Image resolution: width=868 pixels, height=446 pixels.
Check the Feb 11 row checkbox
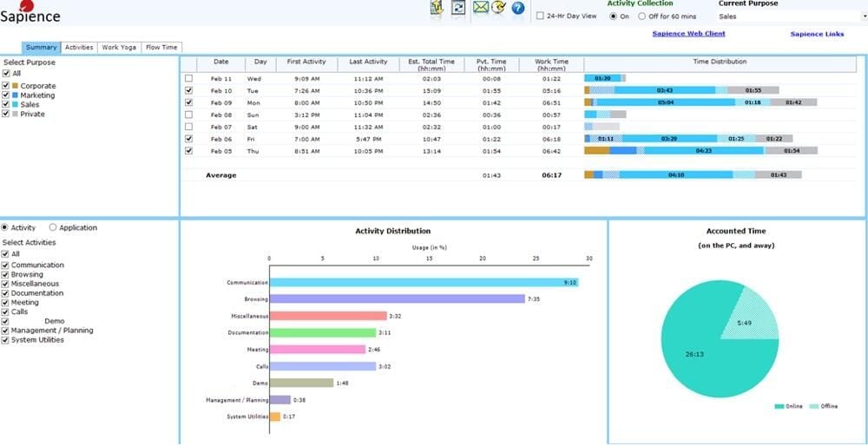click(188, 79)
